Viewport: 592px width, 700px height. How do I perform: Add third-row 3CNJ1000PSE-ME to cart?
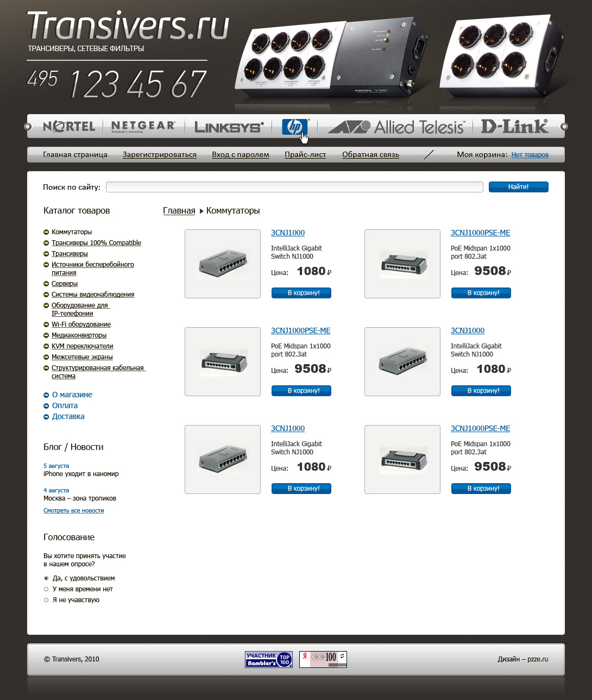click(x=481, y=489)
